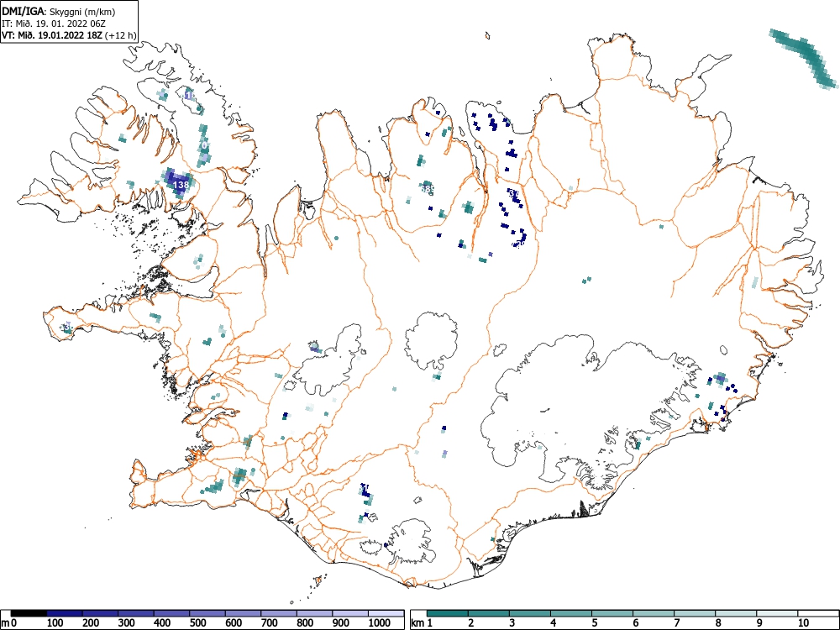Click the title text "DMI/IGA: Skyggni (m/km)"

coord(59,11)
